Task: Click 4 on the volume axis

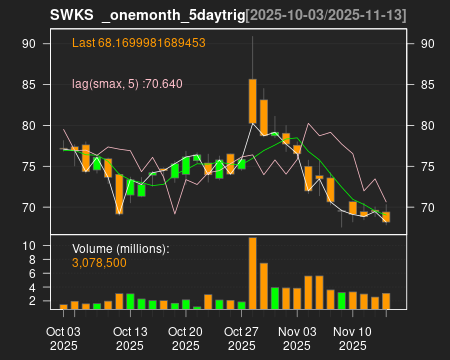Action: point(32,287)
